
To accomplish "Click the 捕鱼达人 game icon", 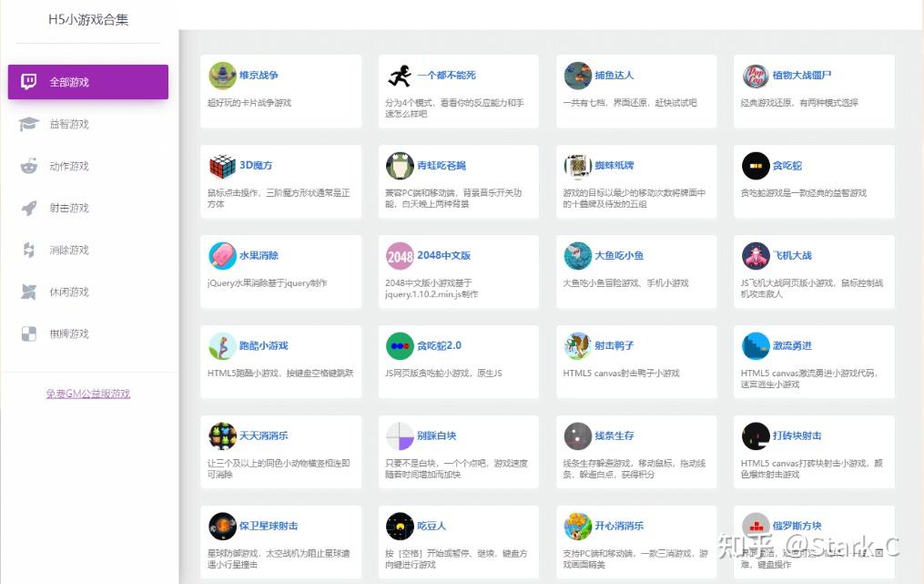I will (x=578, y=76).
